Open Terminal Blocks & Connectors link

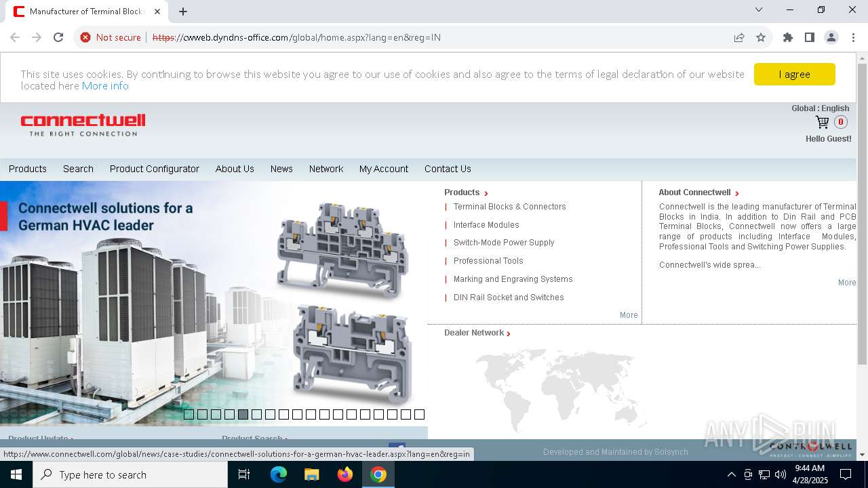[510, 207]
